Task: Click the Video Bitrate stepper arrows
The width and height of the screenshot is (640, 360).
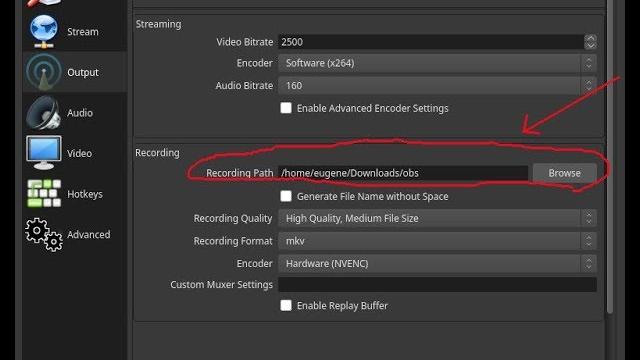Action: pyautogui.click(x=590, y=42)
